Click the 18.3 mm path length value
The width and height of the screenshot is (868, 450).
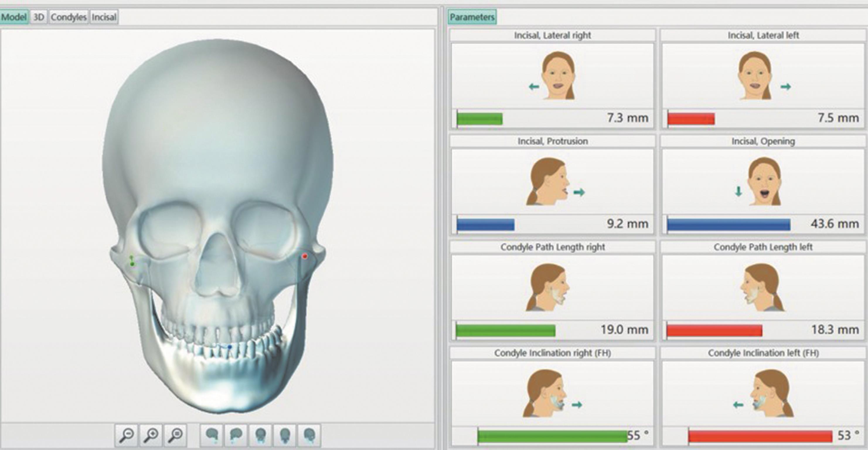[x=835, y=330]
